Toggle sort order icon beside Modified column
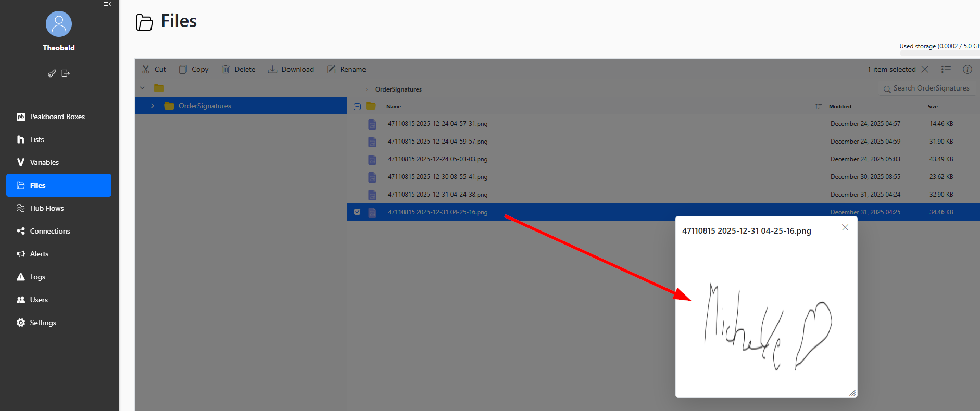This screenshot has width=980, height=411. click(818, 106)
